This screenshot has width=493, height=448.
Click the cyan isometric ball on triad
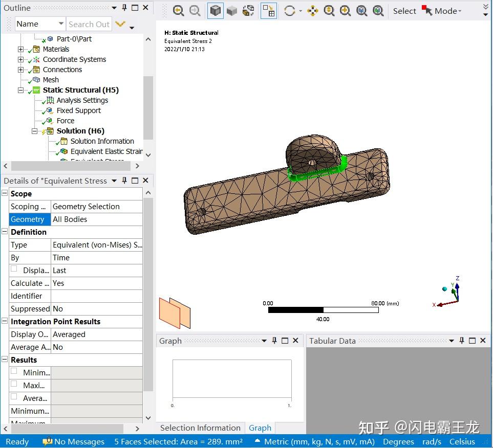coord(444,289)
